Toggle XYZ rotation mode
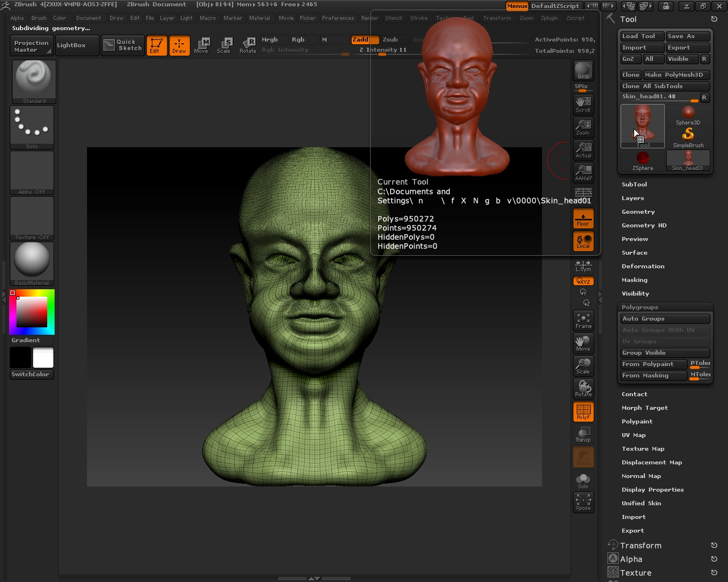The image size is (728, 582). [583, 281]
